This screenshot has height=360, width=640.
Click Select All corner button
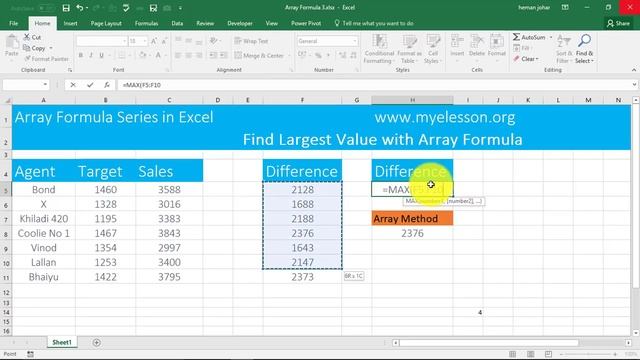(6, 100)
